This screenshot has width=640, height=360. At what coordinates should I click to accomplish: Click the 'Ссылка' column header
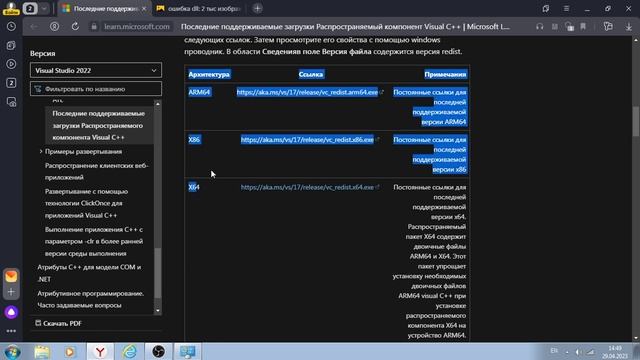[x=311, y=74]
